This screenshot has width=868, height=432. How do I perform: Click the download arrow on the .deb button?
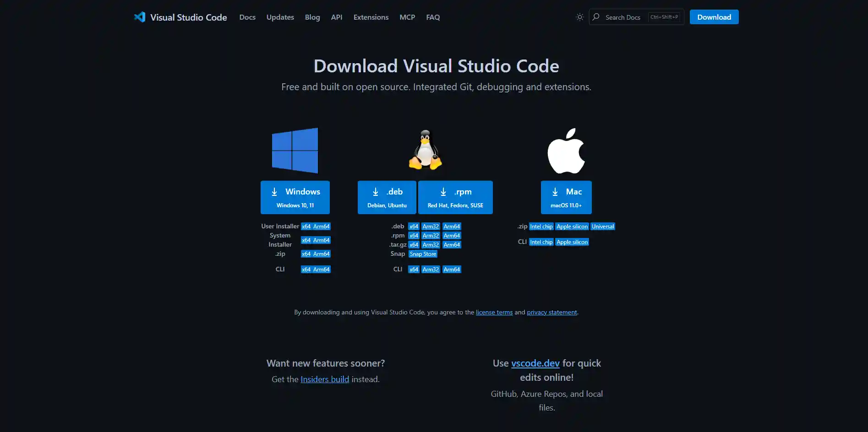tap(376, 191)
